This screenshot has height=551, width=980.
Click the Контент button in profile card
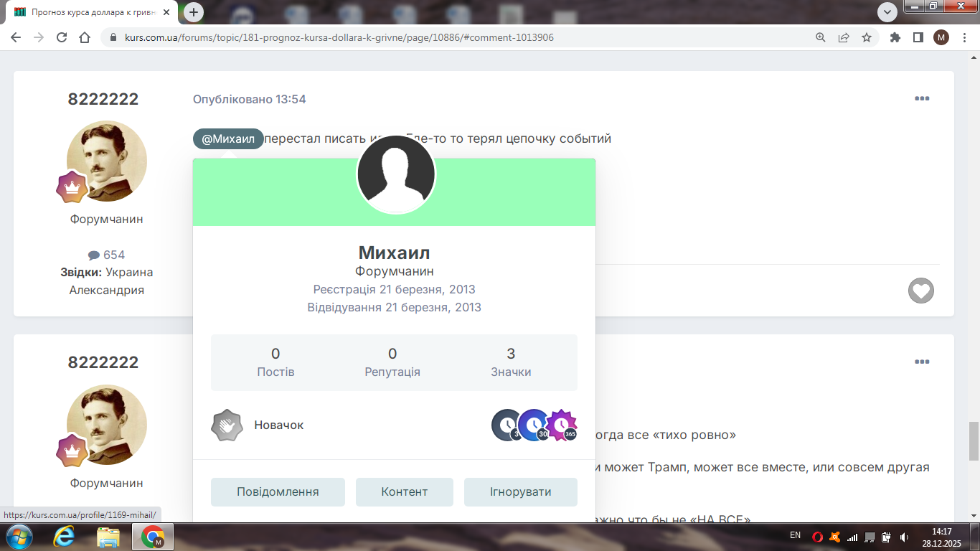pyautogui.click(x=405, y=492)
